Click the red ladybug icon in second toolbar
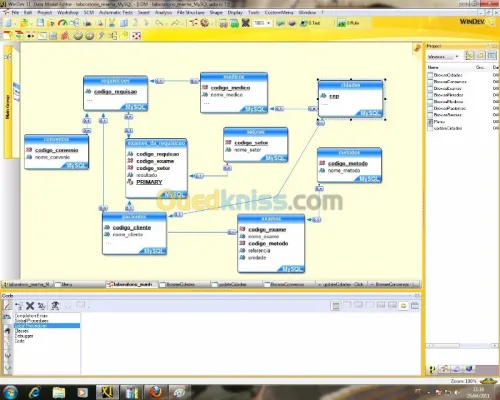Image resolution: width=500 pixels, height=400 pixels. click(65, 36)
